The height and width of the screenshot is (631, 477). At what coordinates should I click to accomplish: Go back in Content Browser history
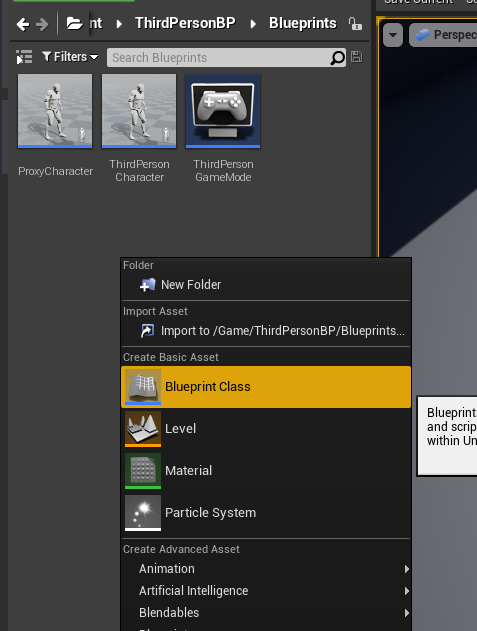tap(23, 25)
